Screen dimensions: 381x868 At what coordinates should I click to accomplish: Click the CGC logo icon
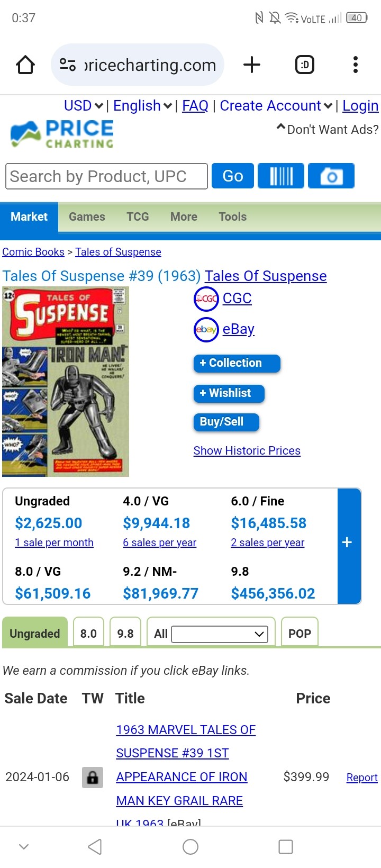click(206, 299)
